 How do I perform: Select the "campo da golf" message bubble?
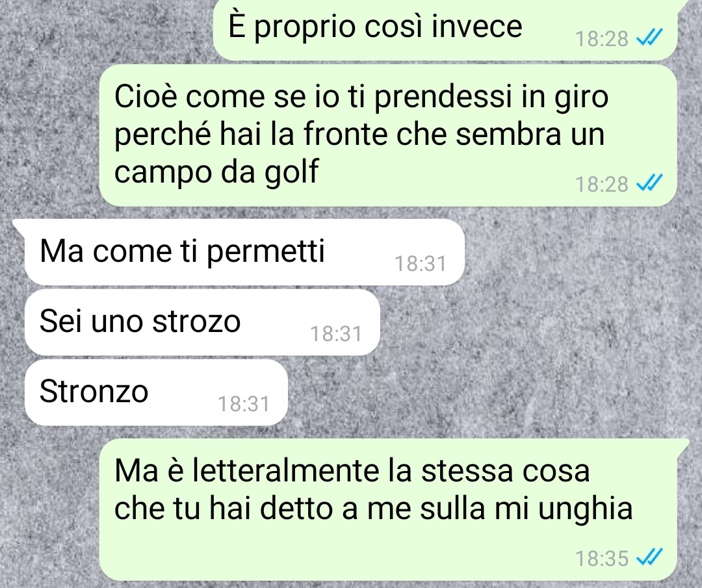(x=388, y=135)
